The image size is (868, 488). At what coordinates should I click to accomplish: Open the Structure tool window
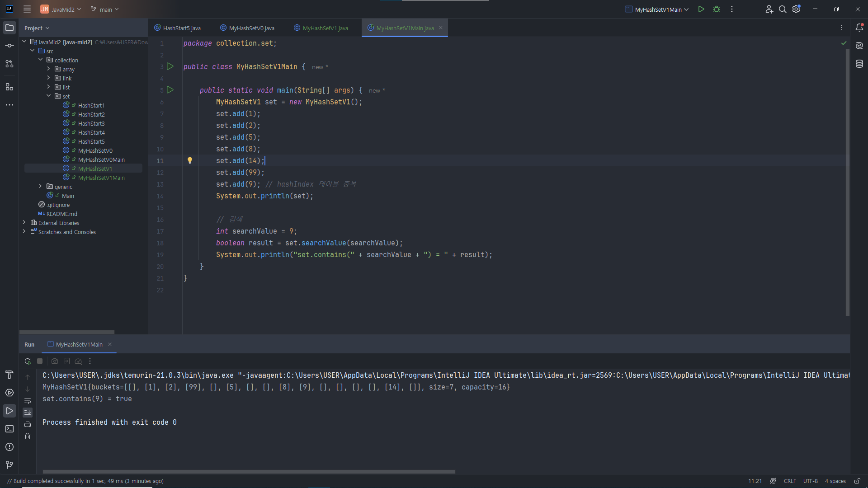tap(9, 87)
